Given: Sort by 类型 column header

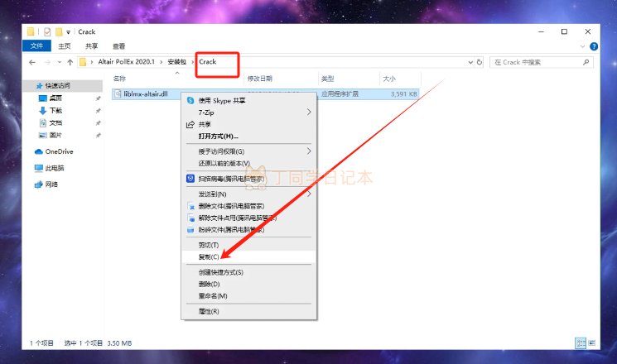Looking at the screenshot, I should click(327, 79).
